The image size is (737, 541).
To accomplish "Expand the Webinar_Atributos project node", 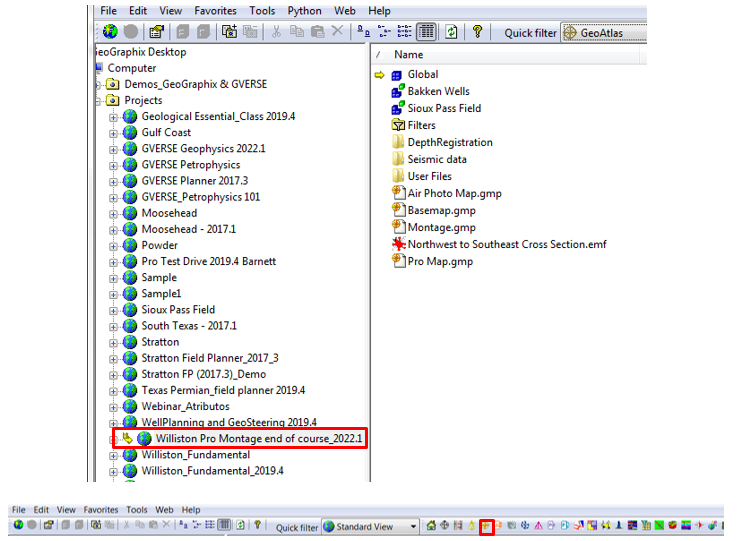I will point(113,408).
